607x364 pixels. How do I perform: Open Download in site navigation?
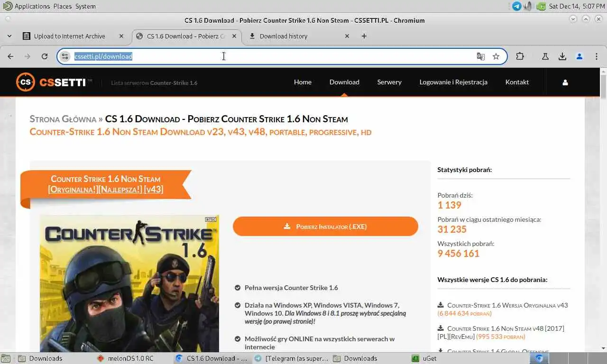[344, 82]
